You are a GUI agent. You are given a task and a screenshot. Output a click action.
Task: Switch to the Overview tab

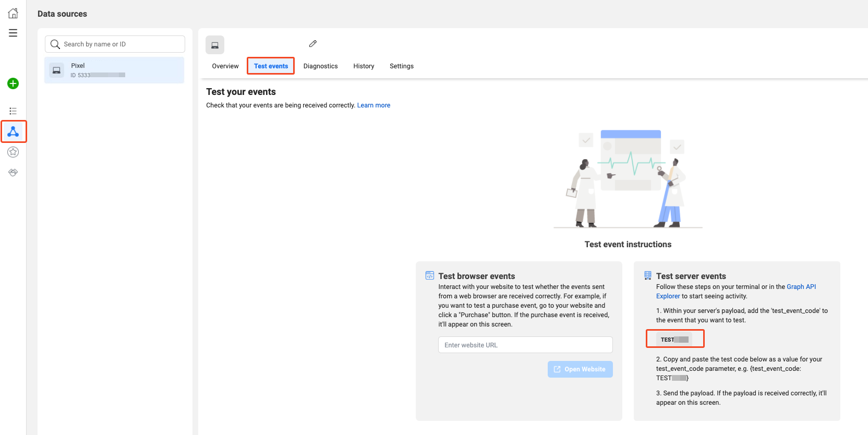pos(225,66)
